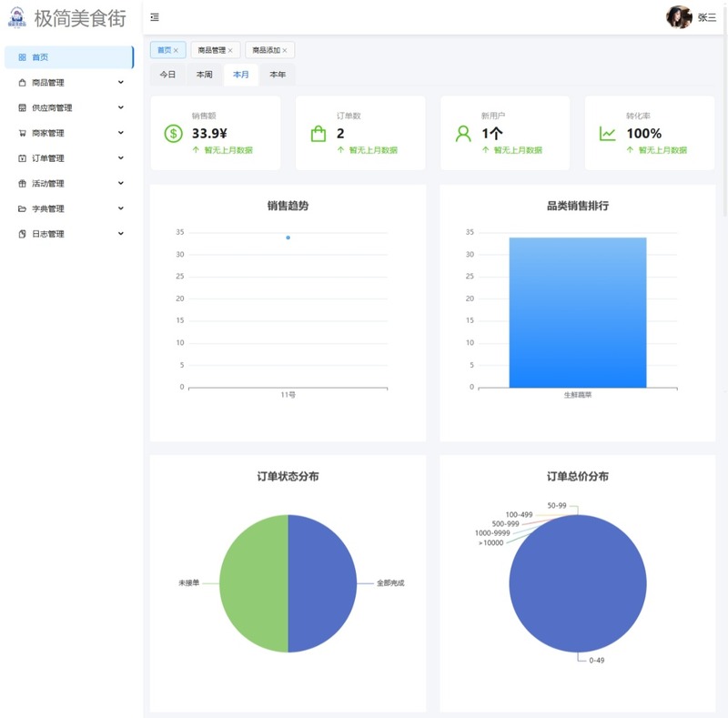728x718 pixels.
Task: Close the 商品管理 page tag
Action: pos(230,51)
